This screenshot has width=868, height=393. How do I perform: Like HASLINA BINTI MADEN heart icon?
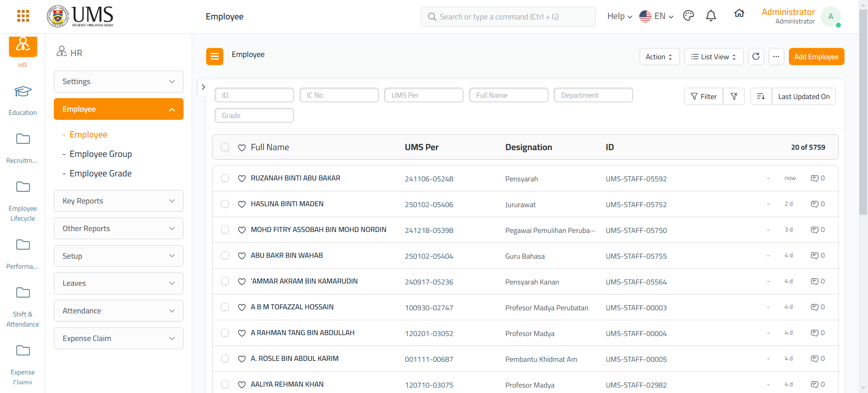pyautogui.click(x=242, y=204)
